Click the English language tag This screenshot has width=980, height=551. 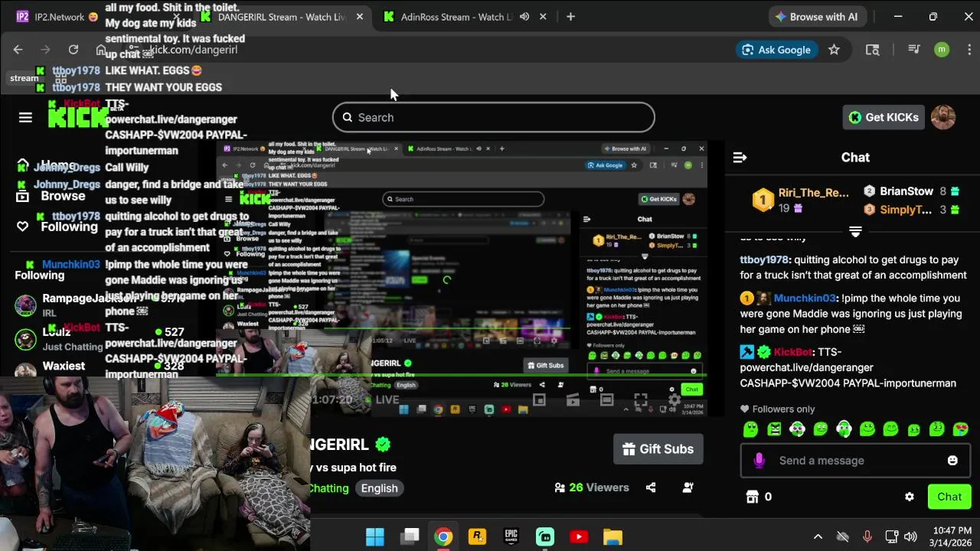point(379,488)
